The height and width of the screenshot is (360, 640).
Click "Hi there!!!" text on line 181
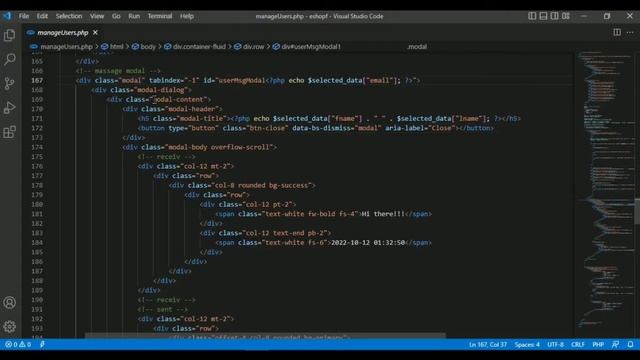pyautogui.click(x=383, y=214)
